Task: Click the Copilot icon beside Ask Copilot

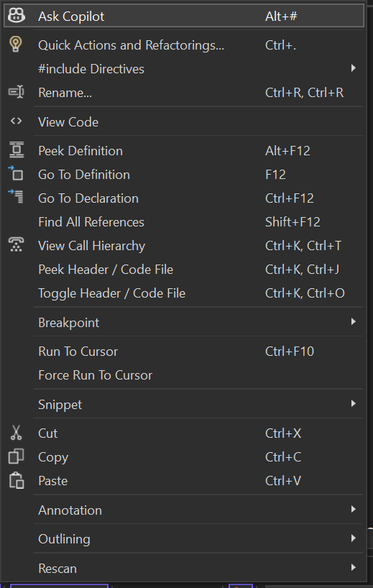Action: [x=16, y=16]
